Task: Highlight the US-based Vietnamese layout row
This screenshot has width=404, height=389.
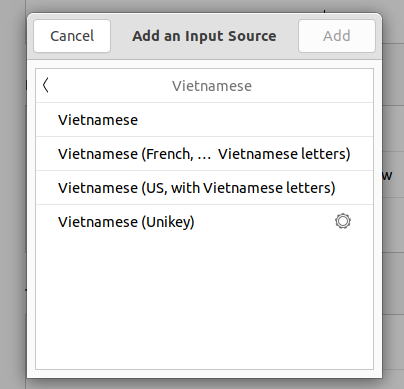Action: [x=204, y=188]
